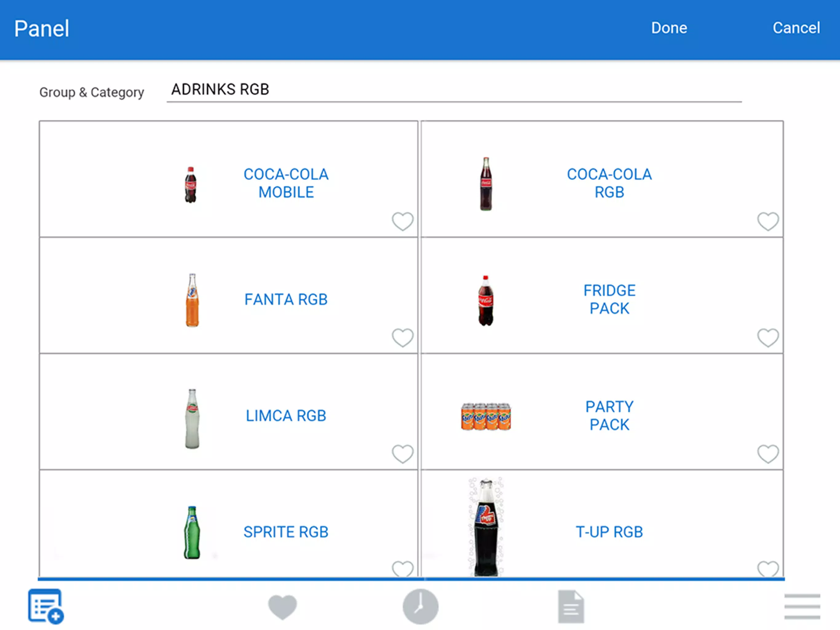This screenshot has width=840, height=630.
Task: Tap Done in the header
Action: click(669, 28)
